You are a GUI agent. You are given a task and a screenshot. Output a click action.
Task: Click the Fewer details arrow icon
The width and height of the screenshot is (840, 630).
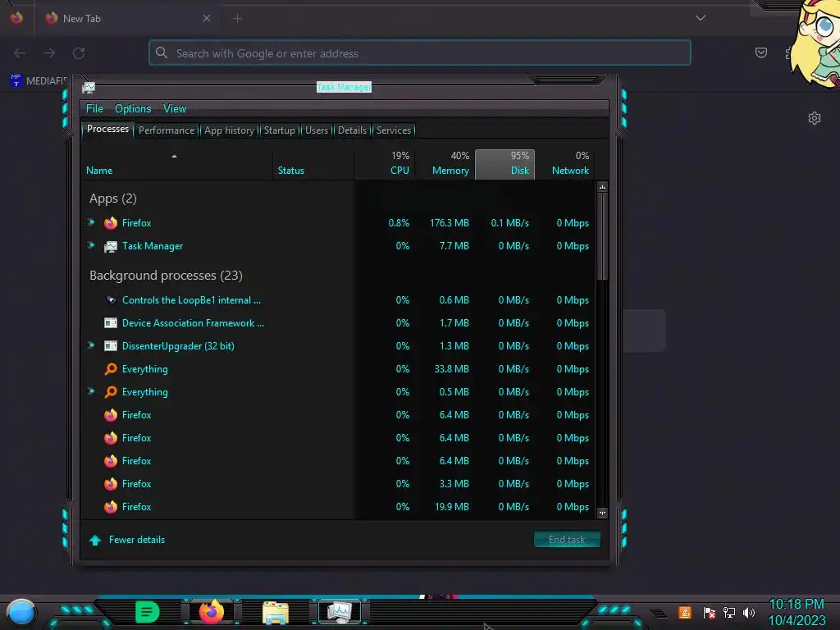pyautogui.click(x=95, y=540)
